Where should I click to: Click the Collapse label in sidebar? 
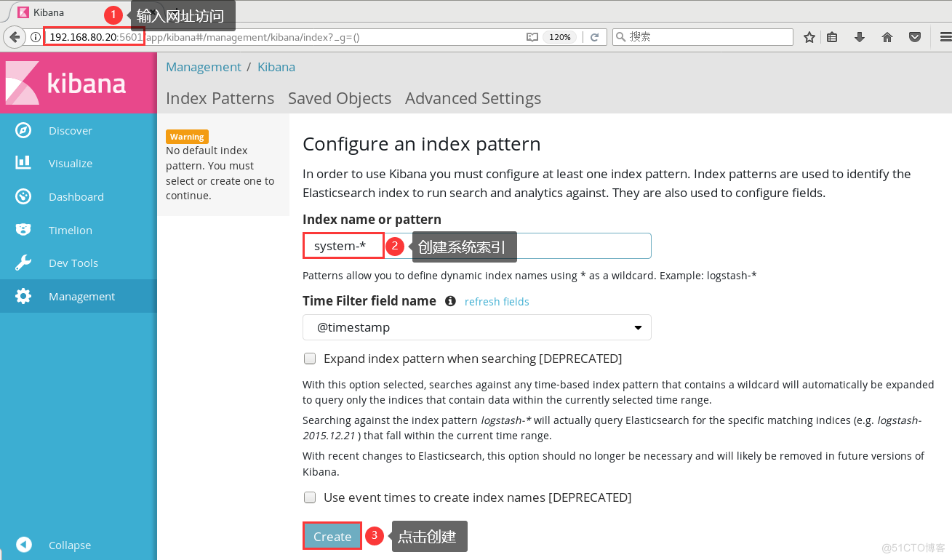click(70, 545)
